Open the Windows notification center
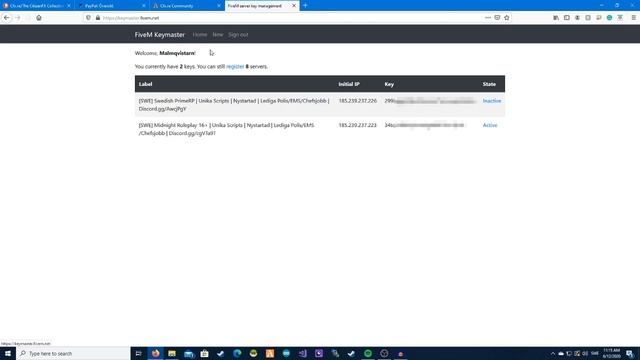Viewport: 640px width, 360px height. [630, 353]
